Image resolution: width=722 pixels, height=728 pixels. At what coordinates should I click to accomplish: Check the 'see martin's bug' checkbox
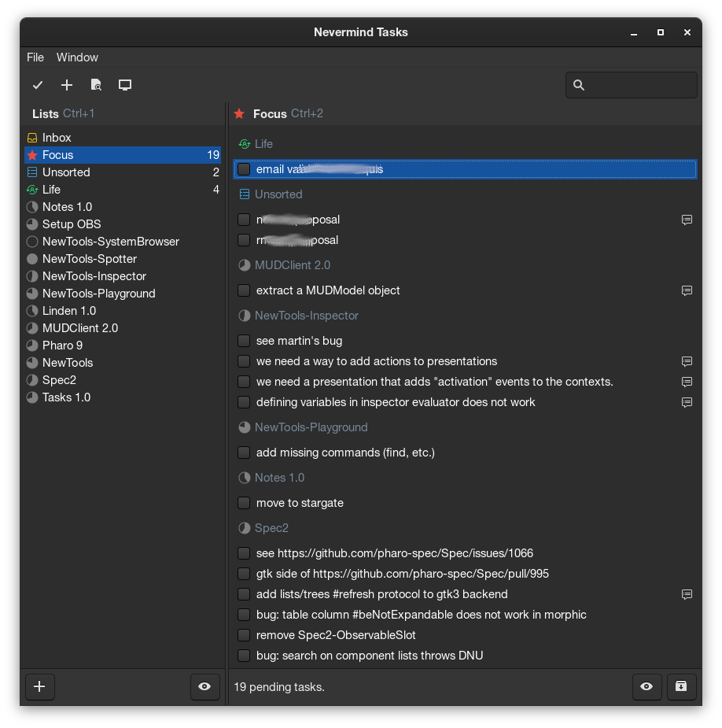pyautogui.click(x=244, y=341)
